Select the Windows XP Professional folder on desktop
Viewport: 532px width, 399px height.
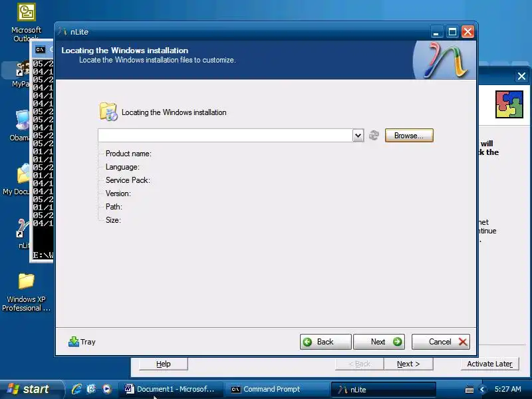[x=26, y=293]
